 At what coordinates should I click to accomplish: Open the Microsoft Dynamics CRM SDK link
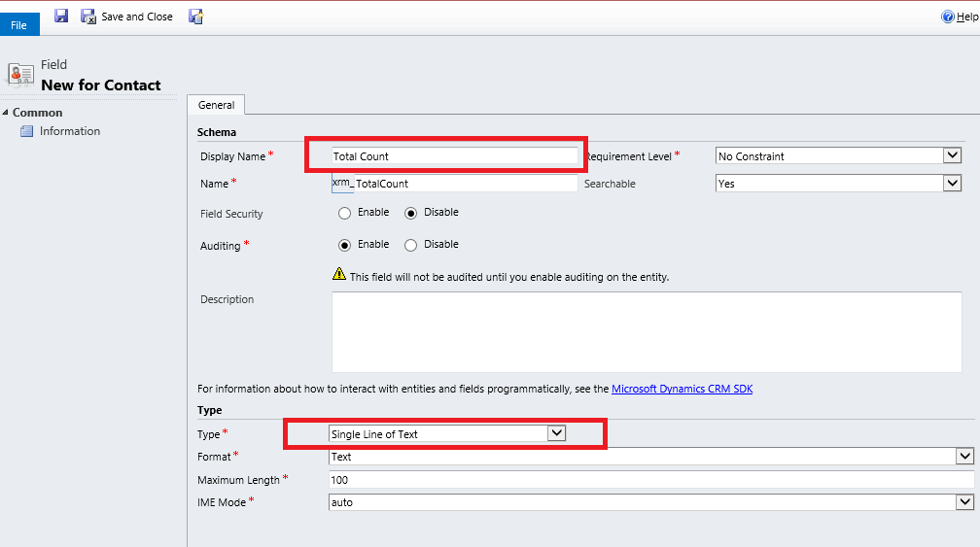(682, 389)
